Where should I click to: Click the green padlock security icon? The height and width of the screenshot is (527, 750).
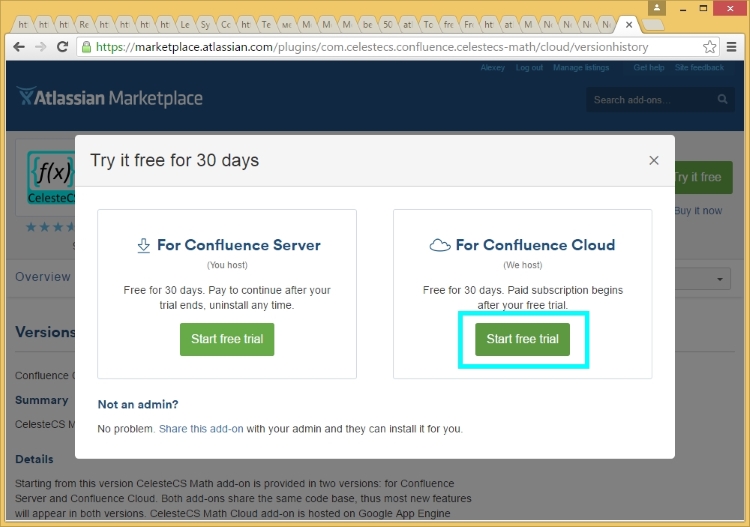pos(87,47)
